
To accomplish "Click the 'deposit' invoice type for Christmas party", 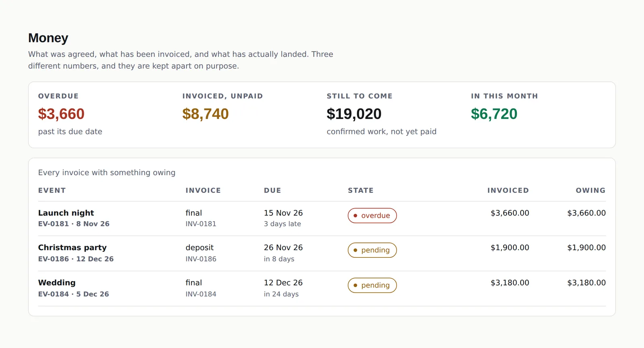I will (200, 248).
